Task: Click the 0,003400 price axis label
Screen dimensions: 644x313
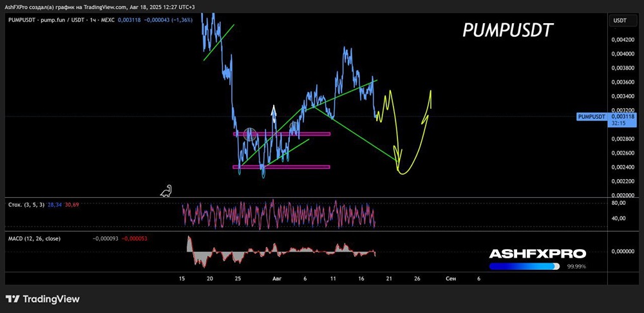Action: coord(621,97)
